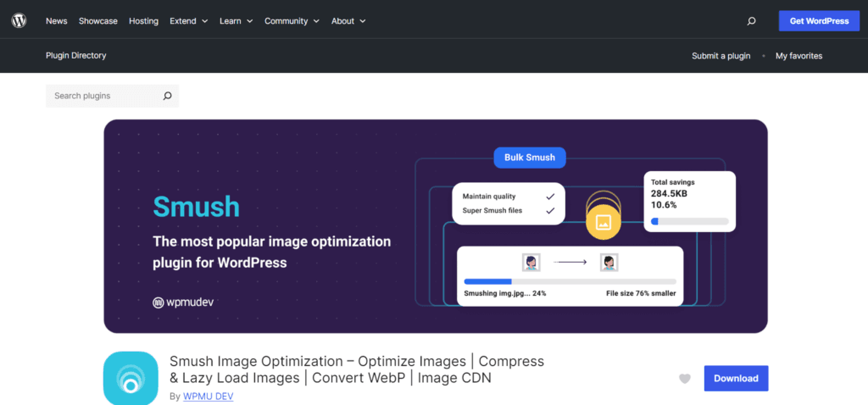868x405 pixels.
Task: Click the search plugins magnifier icon
Action: click(x=167, y=96)
